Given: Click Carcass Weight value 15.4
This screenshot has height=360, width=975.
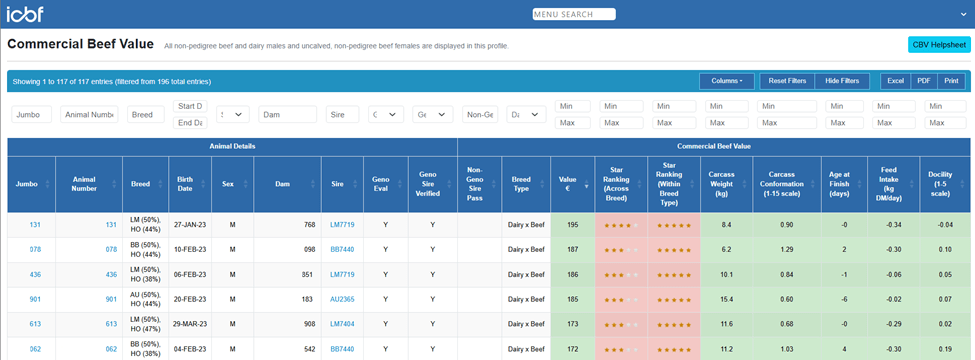Looking at the screenshot, I should pyautogui.click(x=727, y=300).
